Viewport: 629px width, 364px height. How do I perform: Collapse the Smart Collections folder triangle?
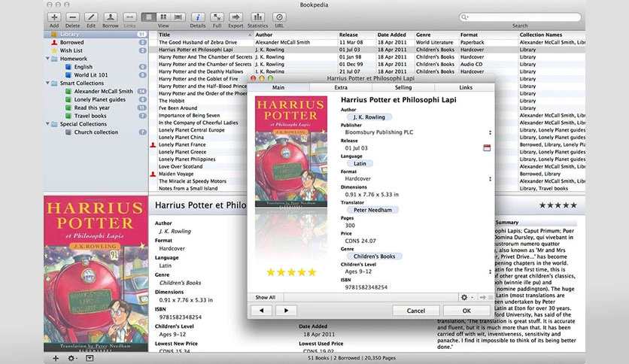coord(47,83)
